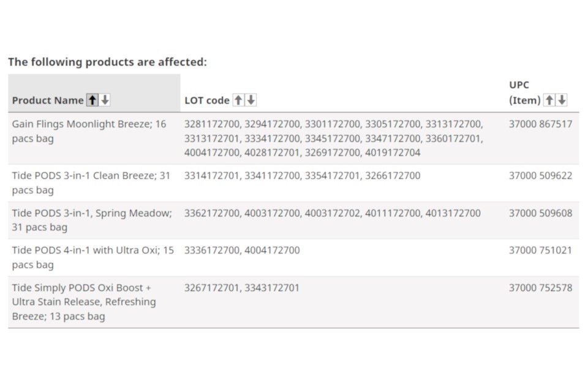Sort LOT code column descending
The width and height of the screenshot is (588, 392).
point(251,100)
